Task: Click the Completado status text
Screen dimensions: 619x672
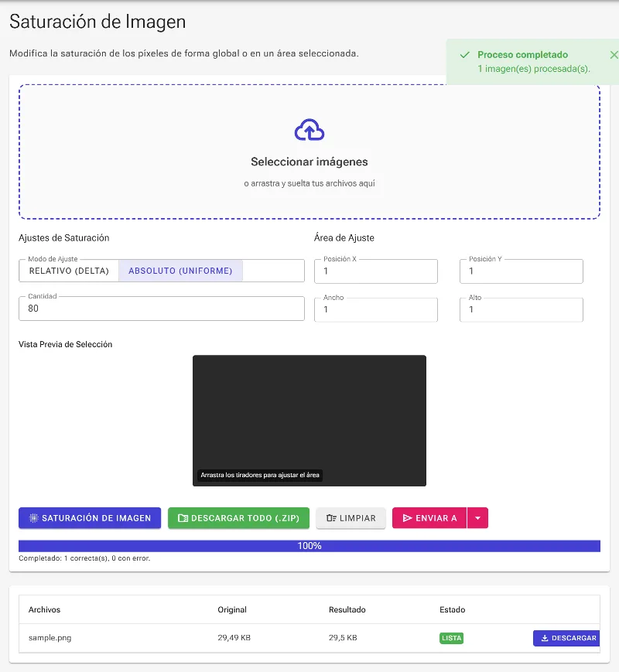Action: coord(84,558)
